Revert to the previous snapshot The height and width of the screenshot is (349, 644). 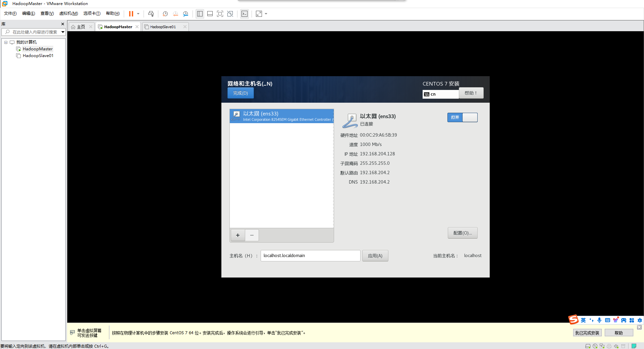(x=175, y=14)
